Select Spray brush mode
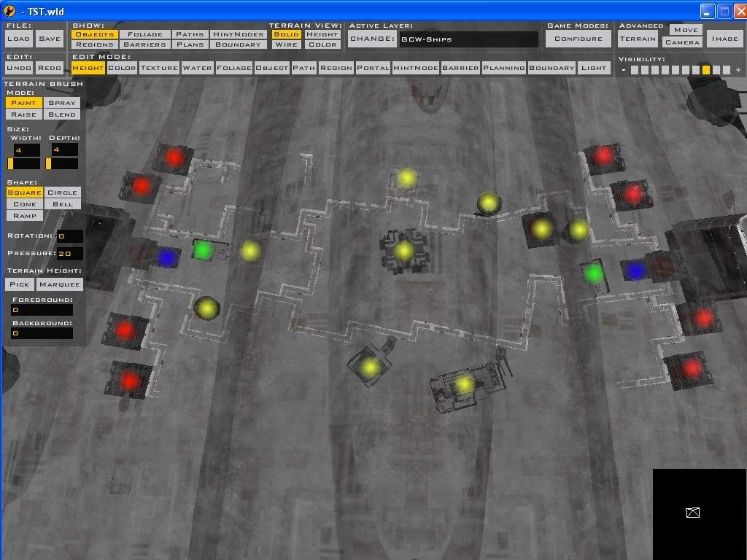 [62, 103]
